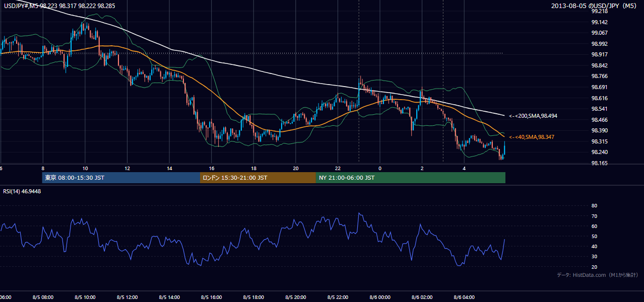Screen dimensions: 644x302
Task: Click the 99.218 price axis label
Action: (x=599, y=11)
